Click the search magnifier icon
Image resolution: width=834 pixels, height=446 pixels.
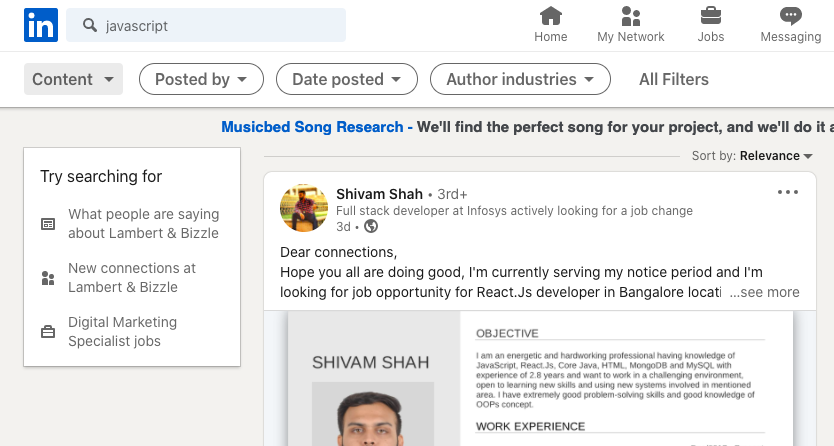click(90, 26)
